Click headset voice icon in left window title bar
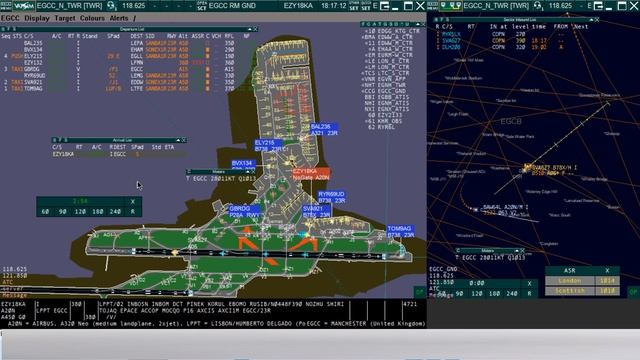 point(111,6)
